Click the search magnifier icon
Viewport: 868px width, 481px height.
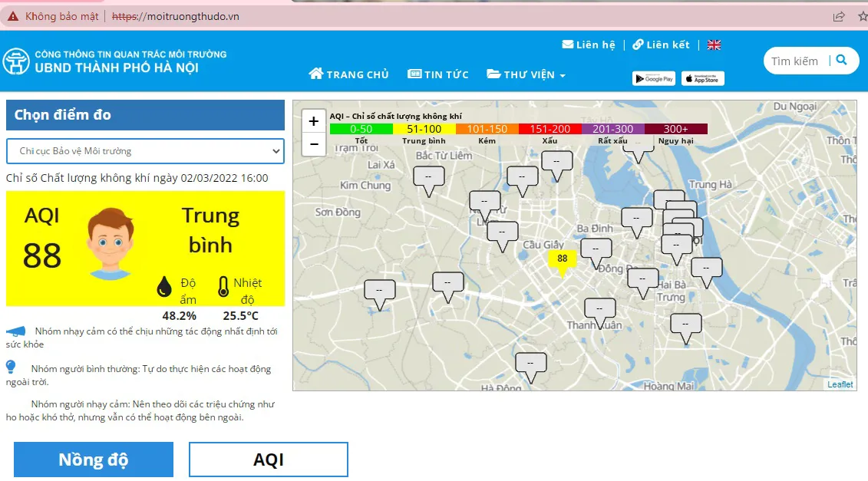point(841,61)
